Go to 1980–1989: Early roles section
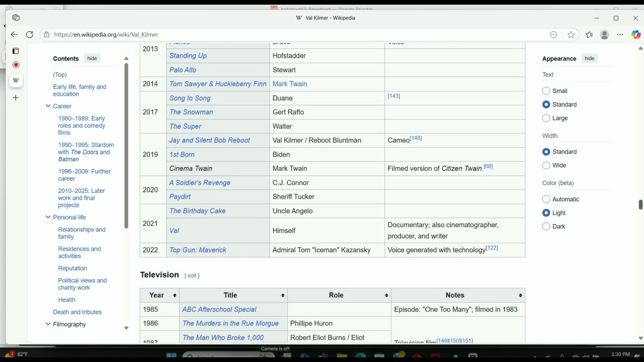 coord(82,126)
